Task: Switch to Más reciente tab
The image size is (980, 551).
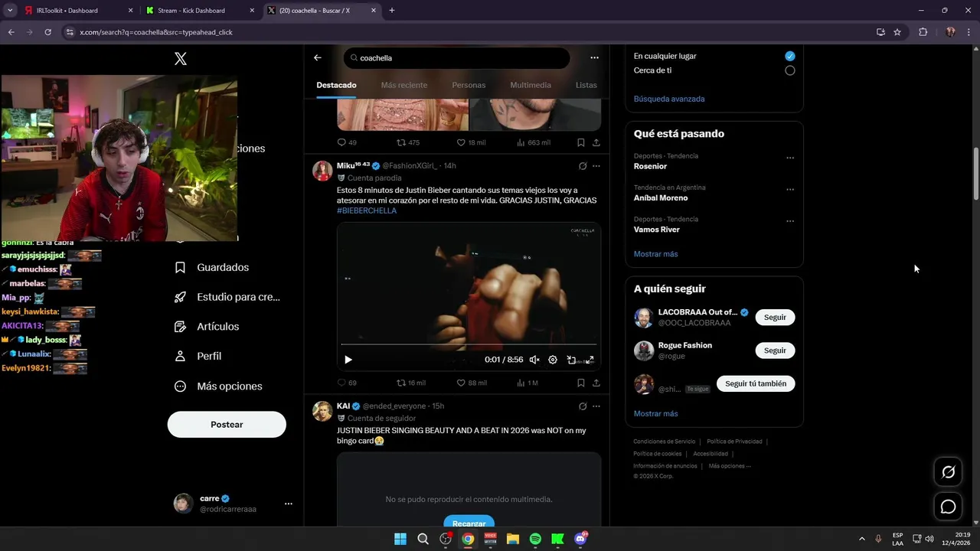Action: [404, 85]
